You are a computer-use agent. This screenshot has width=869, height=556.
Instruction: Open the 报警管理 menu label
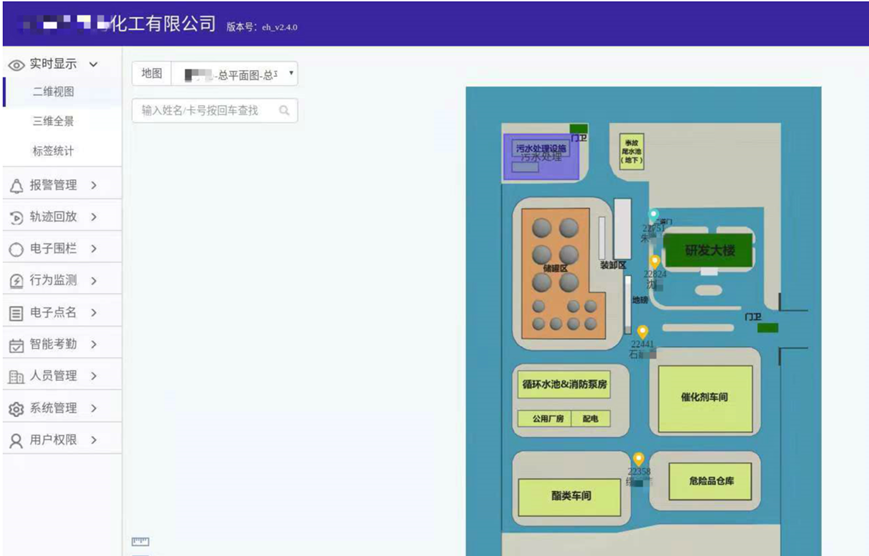click(x=53, y=185)
